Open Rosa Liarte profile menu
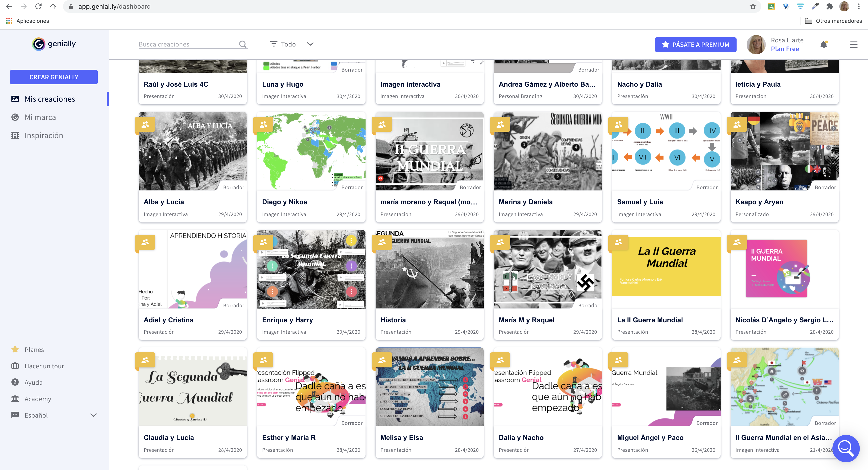Screen dimensions: 868x470 coord(775,45)
